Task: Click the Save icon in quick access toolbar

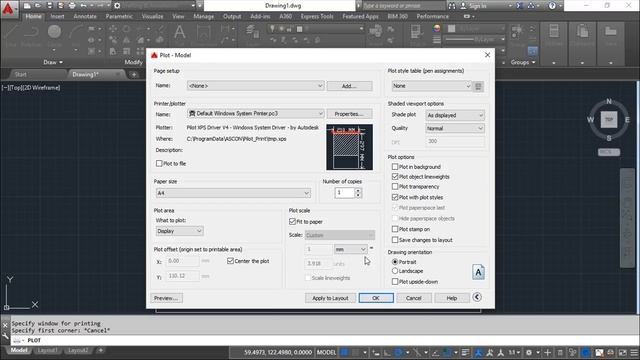Action: 49,6
